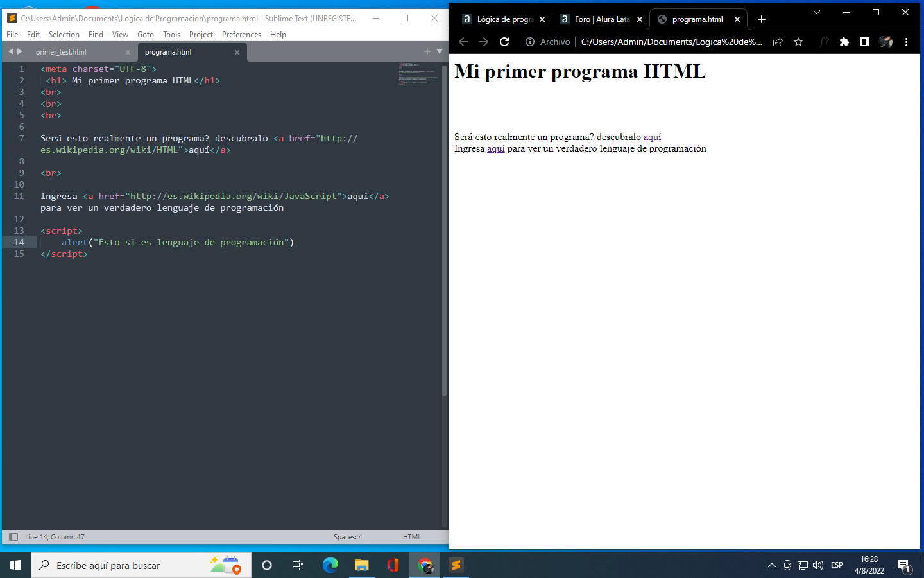Follow the aquí link after Ingresa
Screen dimensions: 924x578
pos(496,148)
